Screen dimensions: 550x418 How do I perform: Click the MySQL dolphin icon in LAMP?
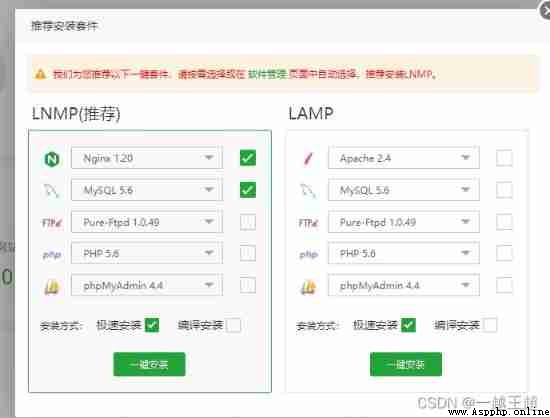pos(308,191)
